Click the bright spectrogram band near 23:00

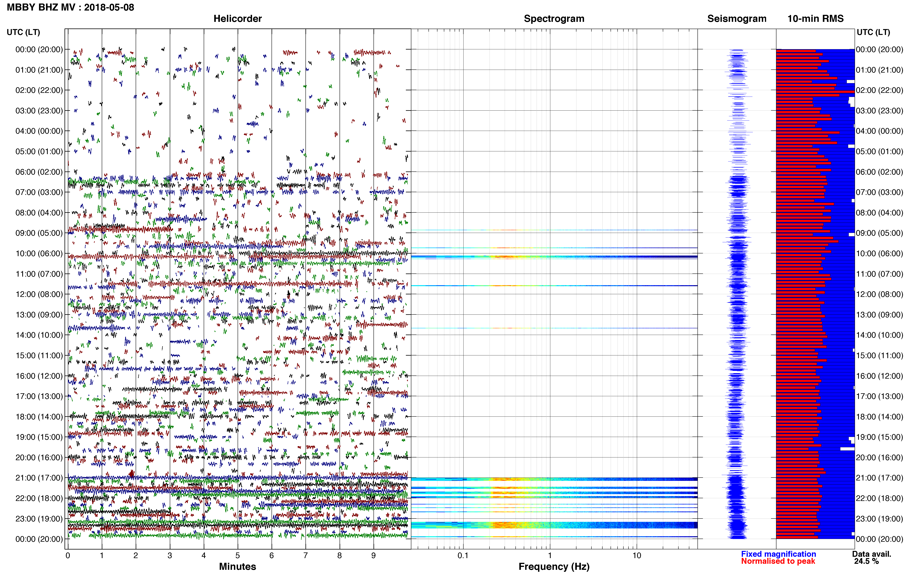[x=554, y=525]
